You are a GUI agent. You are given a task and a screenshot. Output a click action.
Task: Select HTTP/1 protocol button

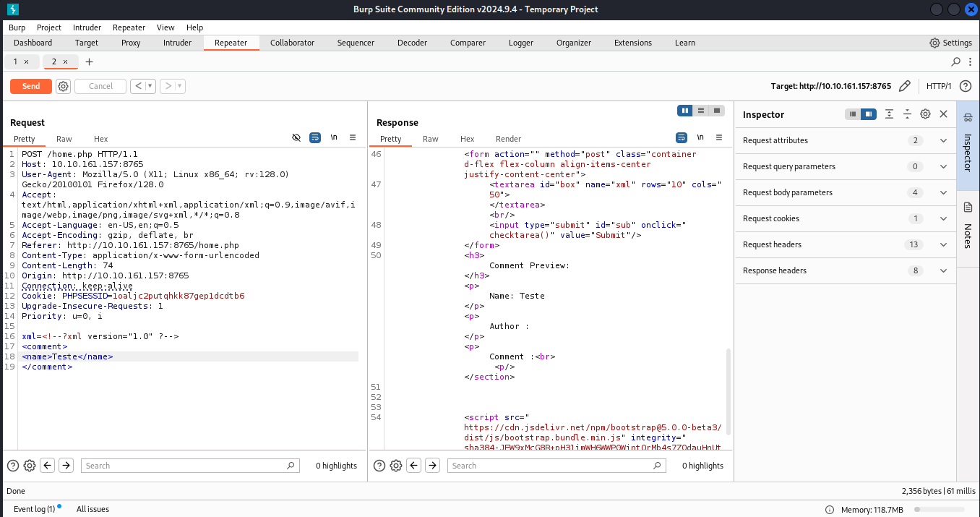tap(939, 86)
